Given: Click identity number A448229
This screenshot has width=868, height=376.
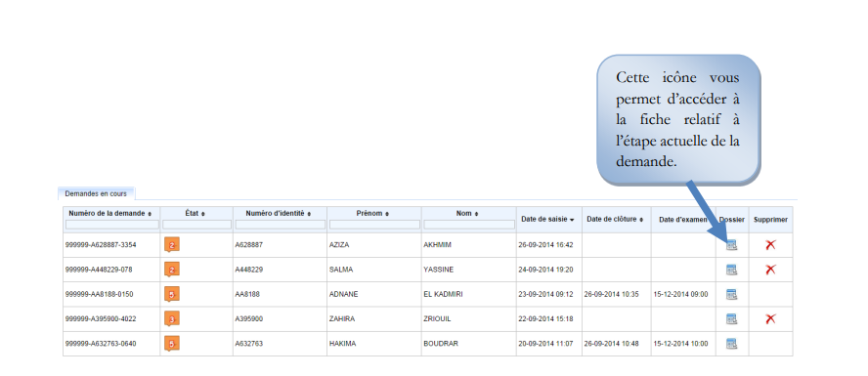Looking at the screenshot, I should [248, 270].
